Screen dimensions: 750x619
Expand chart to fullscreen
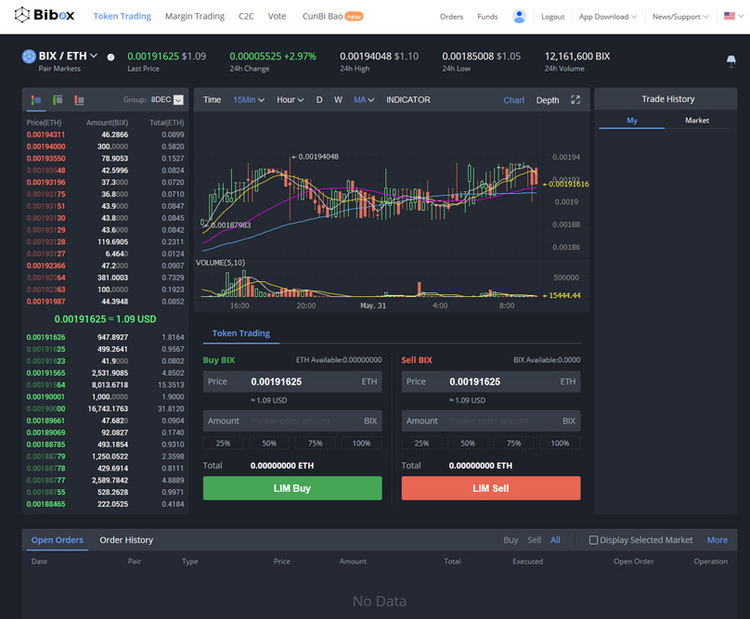(575, 99)
